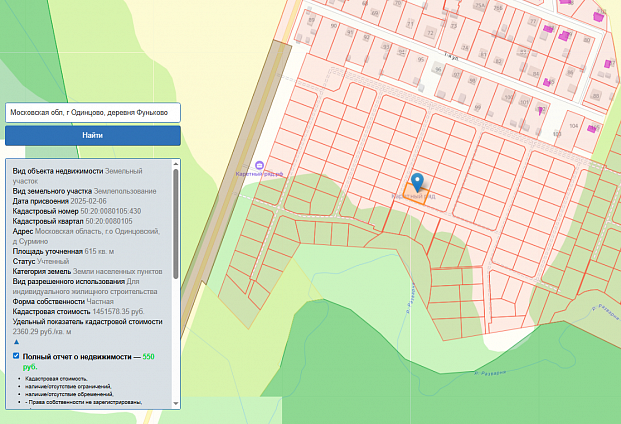Screen dimensions: 621x424
Task: Click map parcel number 100
Action: [508, 97]
